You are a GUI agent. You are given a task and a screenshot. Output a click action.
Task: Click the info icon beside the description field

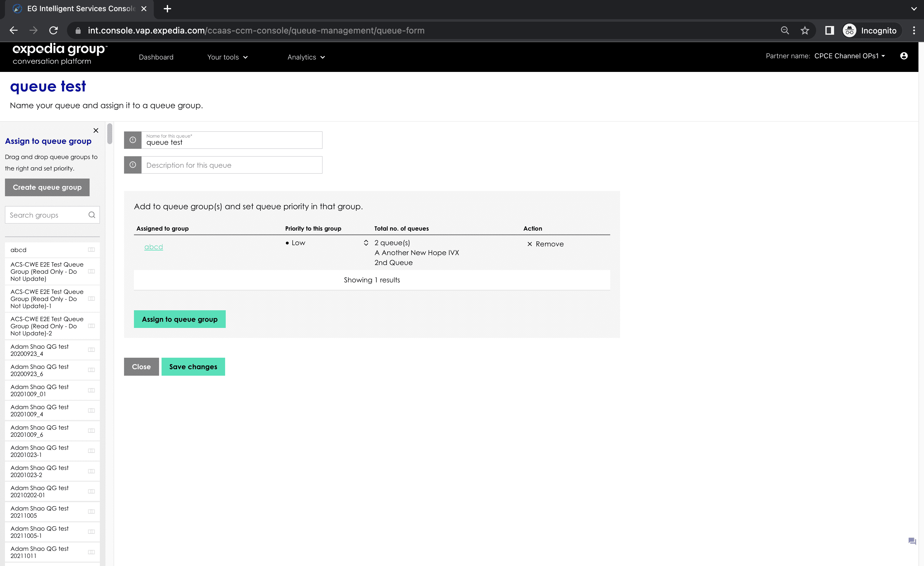[132, 165]
